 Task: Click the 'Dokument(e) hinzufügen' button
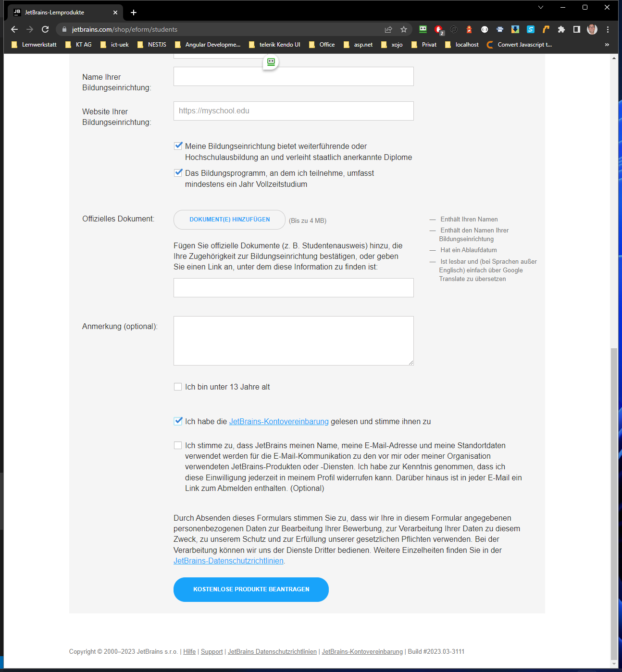[229, 220]
